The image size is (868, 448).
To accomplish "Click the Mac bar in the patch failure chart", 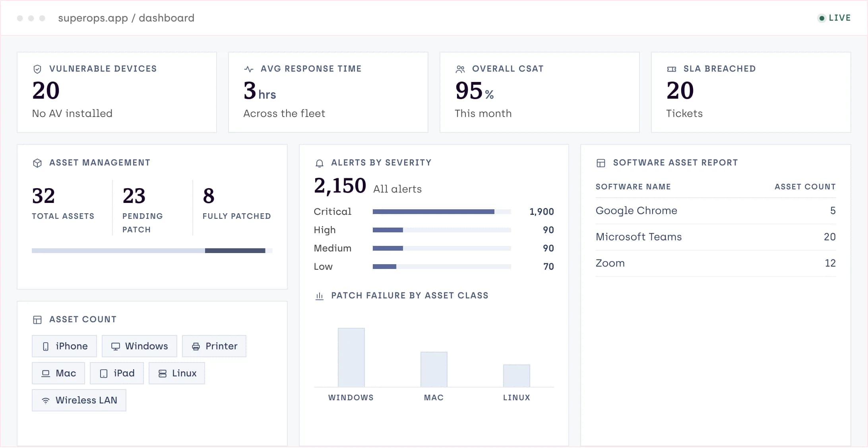I will click(434, 369).
